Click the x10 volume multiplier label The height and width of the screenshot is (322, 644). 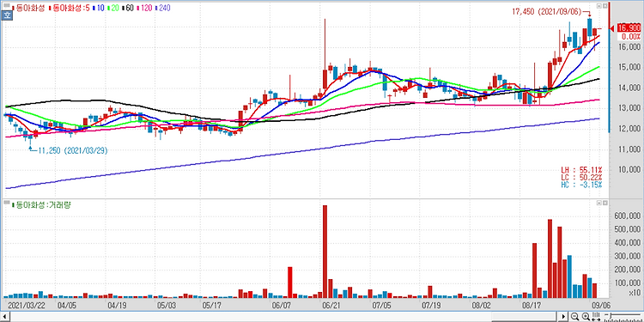(x=635, y=293)
